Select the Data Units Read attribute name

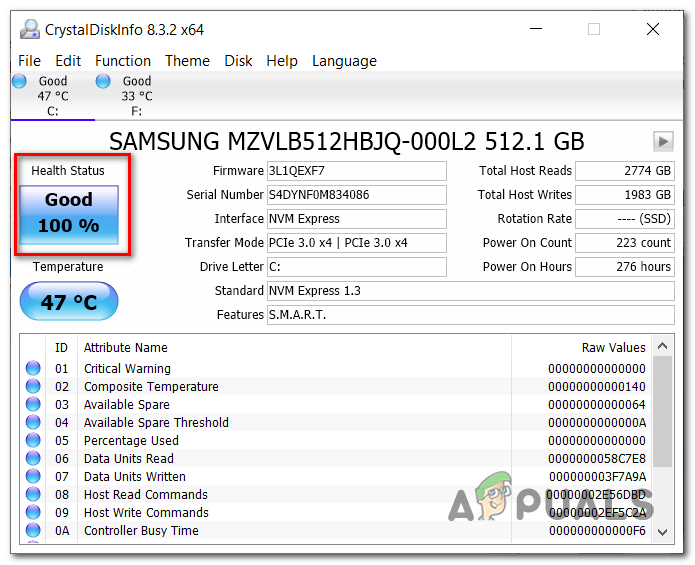(129, 458)
